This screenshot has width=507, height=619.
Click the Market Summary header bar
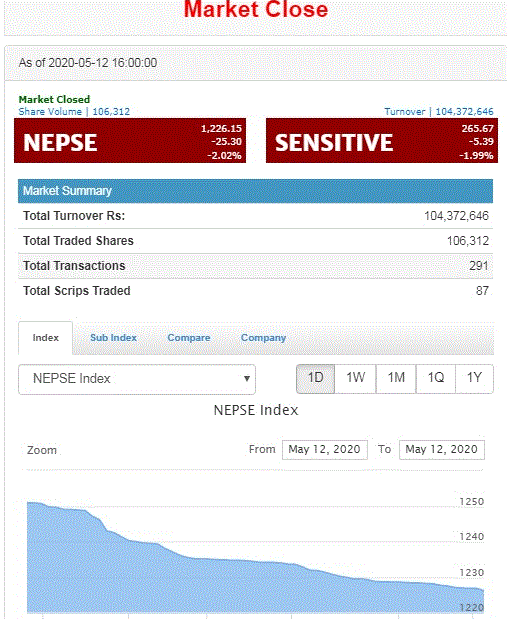255,191
